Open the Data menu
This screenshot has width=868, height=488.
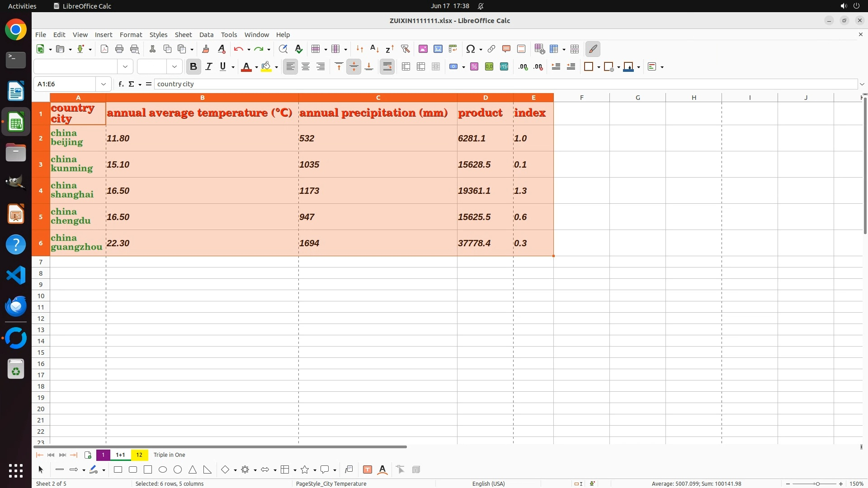(206, 35)
